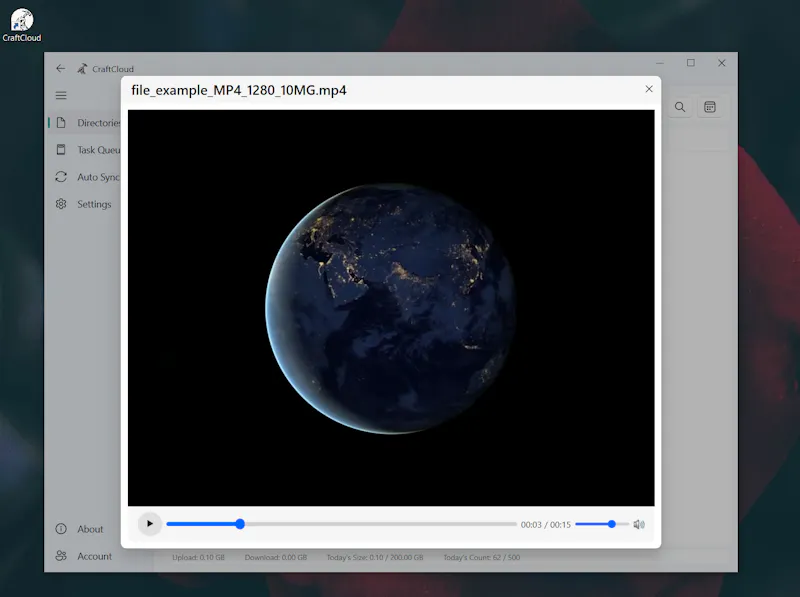Jump to the unplayed portion of the seek bar
This screenshot has height=597, width=800.
coord(381,524)
